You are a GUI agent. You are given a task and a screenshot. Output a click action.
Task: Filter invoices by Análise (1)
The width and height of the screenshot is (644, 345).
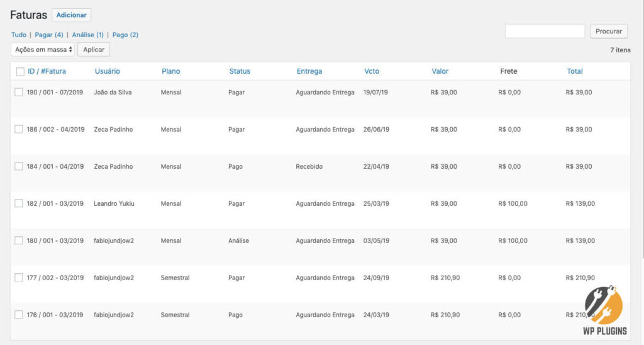tap(88, 35)
